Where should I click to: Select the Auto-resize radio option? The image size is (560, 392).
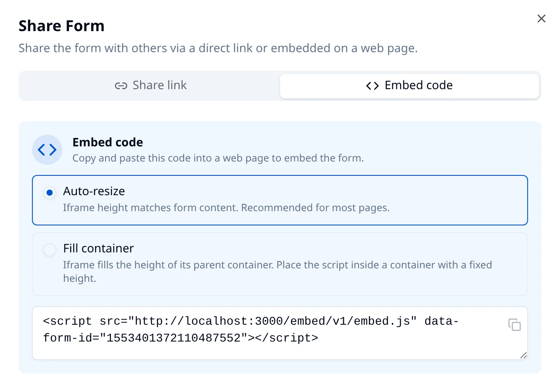pyautogui.click(x=50, y=193)
